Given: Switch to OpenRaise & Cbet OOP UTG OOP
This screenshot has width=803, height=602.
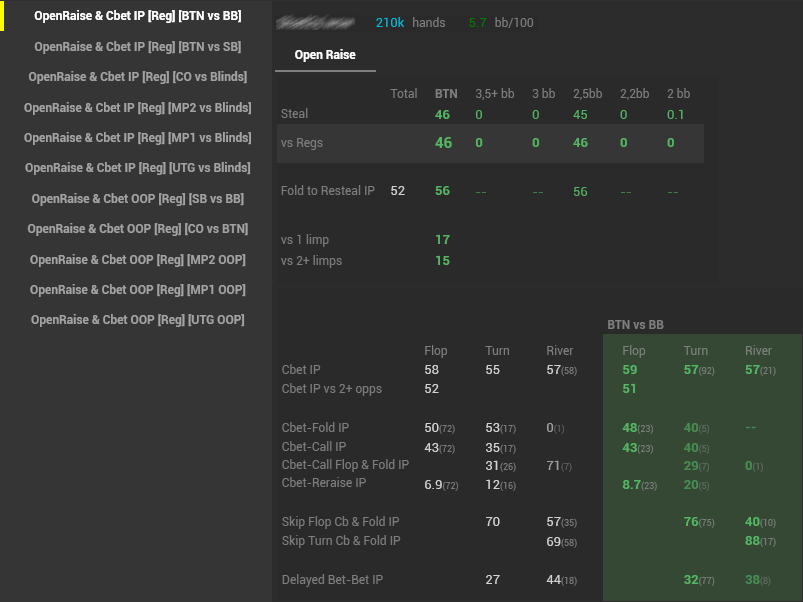Looking at the screenshot, I should tap(137, 320).
